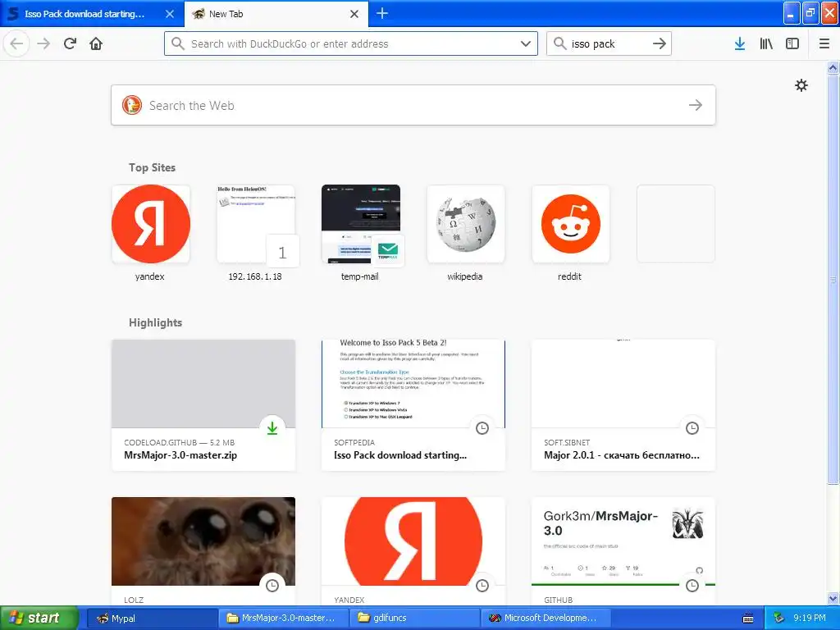This screenshot has height=630, width=840.
Task: Open Isso Pack download starting highlight
Action: [413, 405]
